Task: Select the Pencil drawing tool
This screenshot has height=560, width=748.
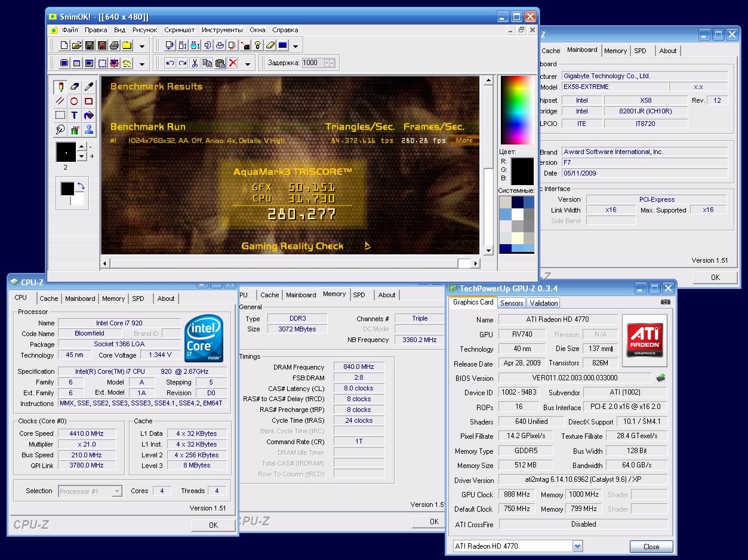Action: tap(60, 87)
